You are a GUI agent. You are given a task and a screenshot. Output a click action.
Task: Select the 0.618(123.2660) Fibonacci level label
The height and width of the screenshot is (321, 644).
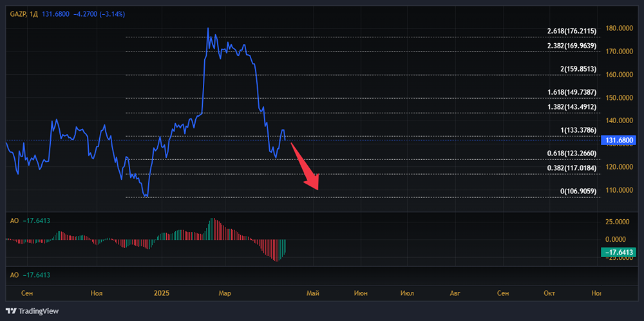coord(572,153)
